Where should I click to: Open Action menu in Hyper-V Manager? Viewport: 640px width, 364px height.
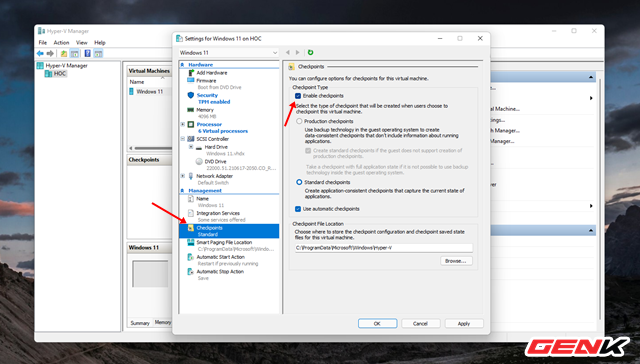pos(61,42)
